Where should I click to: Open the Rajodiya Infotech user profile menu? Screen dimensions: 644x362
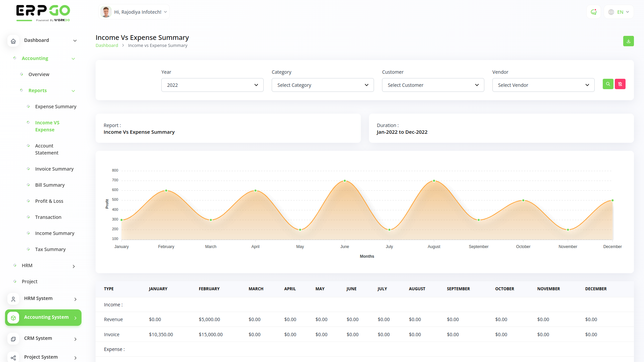point(134,12)
